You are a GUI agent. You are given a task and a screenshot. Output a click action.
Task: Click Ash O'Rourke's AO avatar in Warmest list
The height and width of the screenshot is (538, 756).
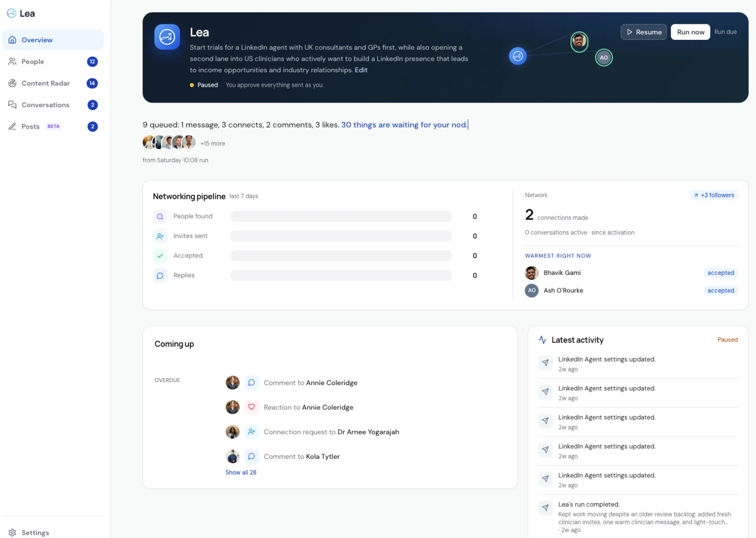click(532, 290)
